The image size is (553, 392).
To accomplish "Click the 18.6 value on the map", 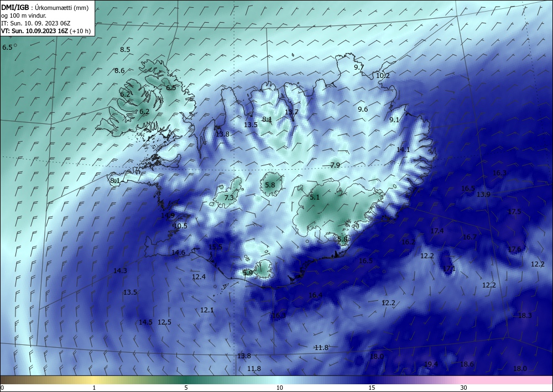I will pyautogui.click(x=467, y=364).
